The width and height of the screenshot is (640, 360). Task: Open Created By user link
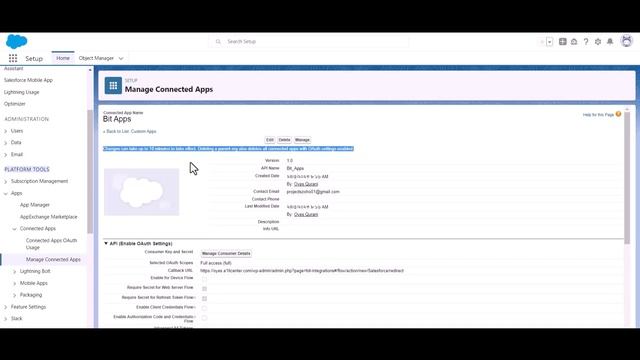click(x=306, y=184)
